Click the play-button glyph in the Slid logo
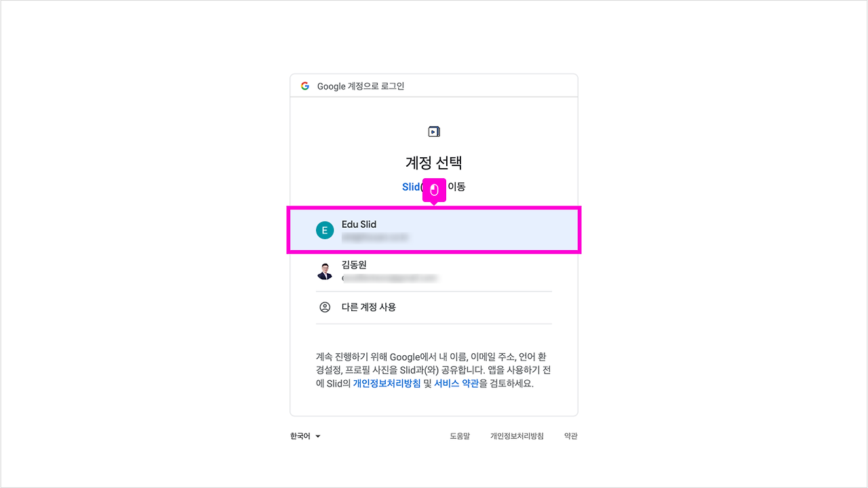The height and width of the screenshot is (488, 868). click(434, 131)
